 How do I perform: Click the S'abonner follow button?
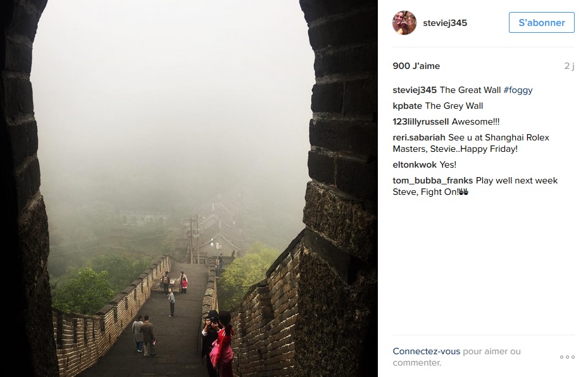[x=542, y=23]
